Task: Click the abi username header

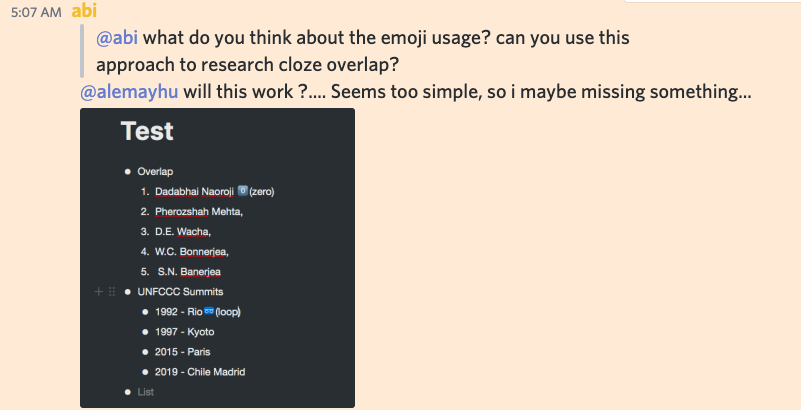Action: coord(84,10)
